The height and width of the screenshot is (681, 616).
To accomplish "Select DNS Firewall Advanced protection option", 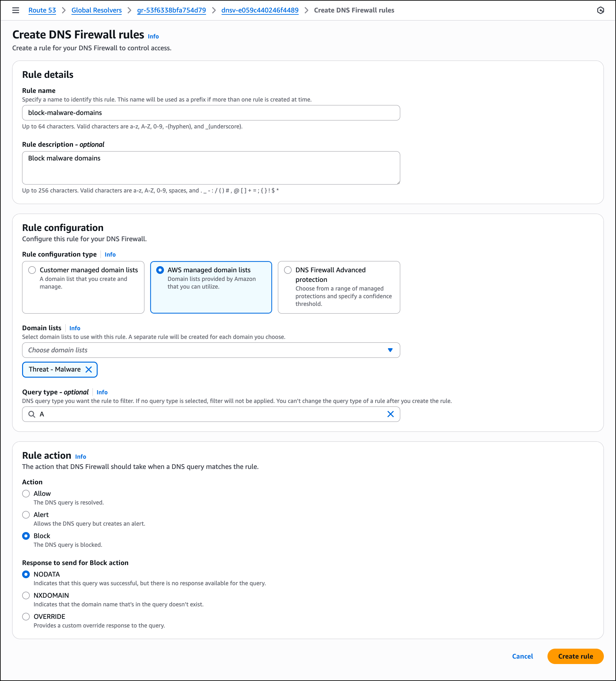I will click(x=288, y=270).
